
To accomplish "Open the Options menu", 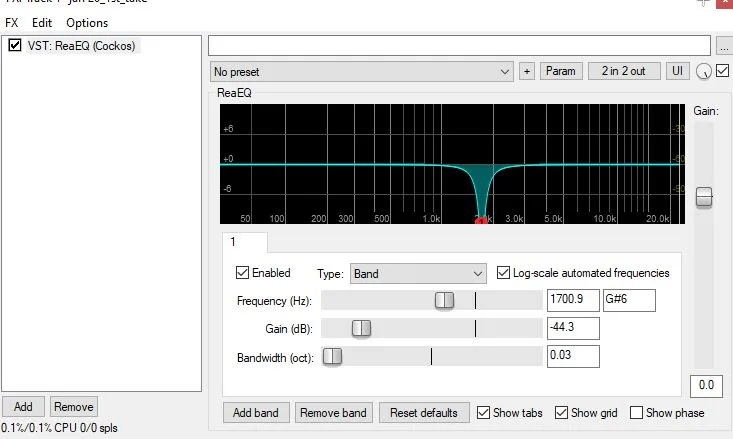I will (87, 23).
